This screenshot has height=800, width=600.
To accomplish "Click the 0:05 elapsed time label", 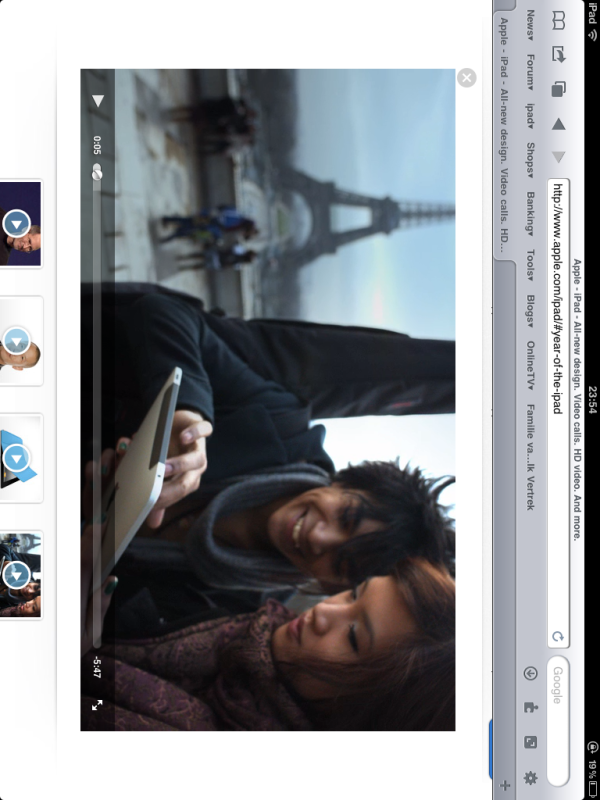I will (x=97, y=145).
